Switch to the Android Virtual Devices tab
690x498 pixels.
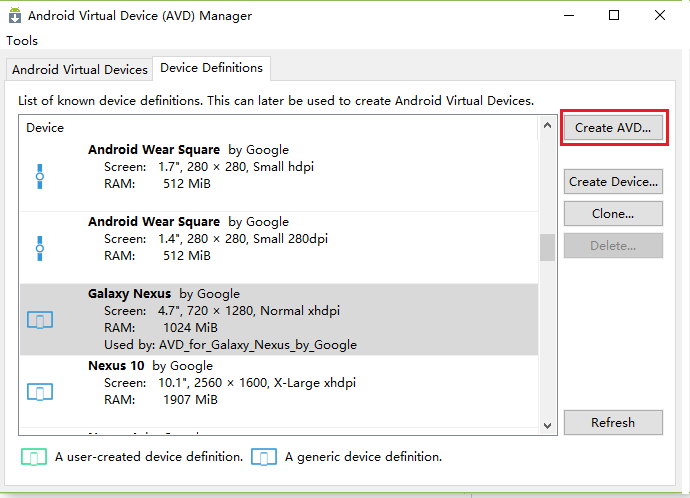80,70
